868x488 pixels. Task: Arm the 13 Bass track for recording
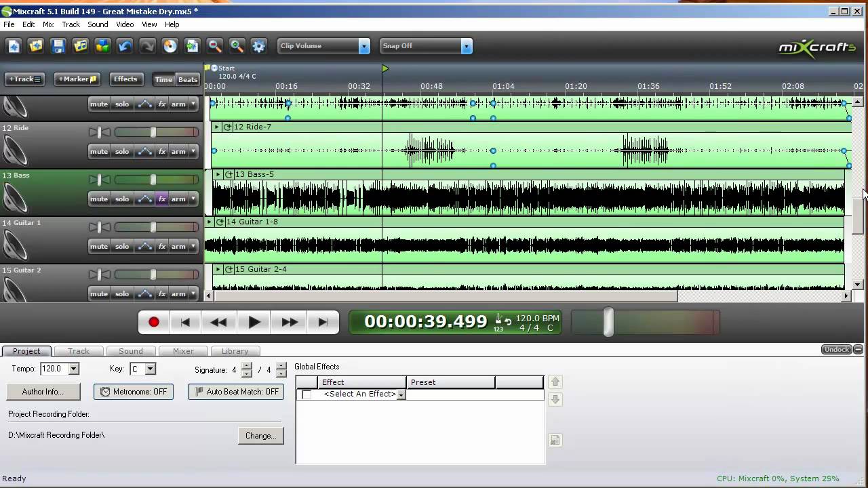click(x=178, y=199)
